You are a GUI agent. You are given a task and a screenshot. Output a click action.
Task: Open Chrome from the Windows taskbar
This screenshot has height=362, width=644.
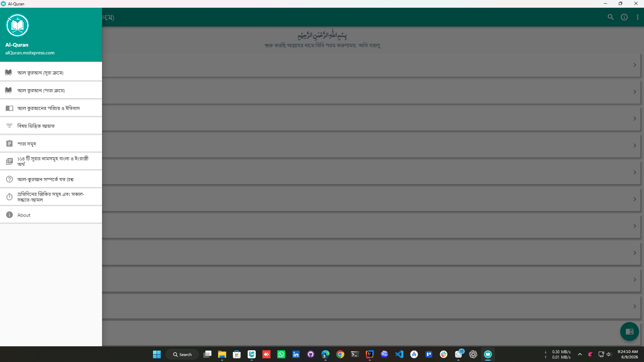pos(340,354)
